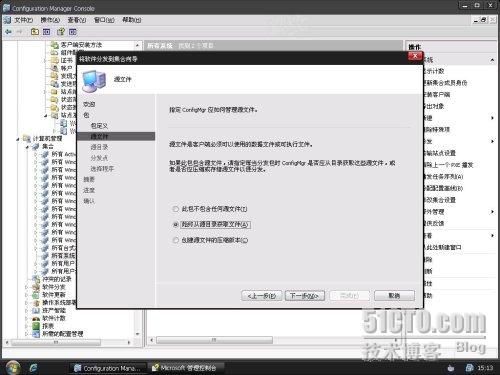The image size is (500, 375).
Task: Expand the 软件分发 tree node
Action: click(27, 287)
